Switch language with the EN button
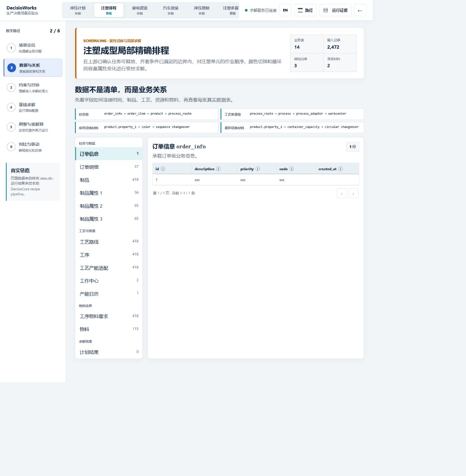466x476 pixels. click(x=285, y=10)
